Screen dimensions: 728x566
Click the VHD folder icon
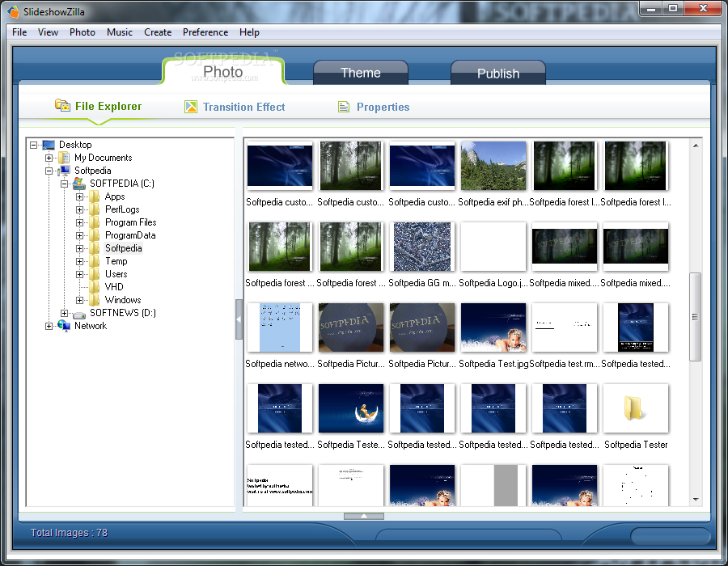(x=95, y=287)
